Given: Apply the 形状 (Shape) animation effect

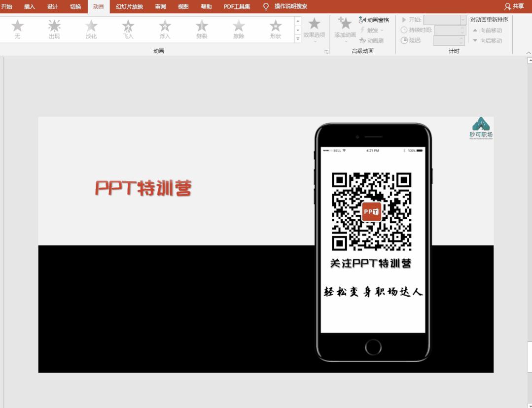Looking at the screenshot, I should (276, 29).
